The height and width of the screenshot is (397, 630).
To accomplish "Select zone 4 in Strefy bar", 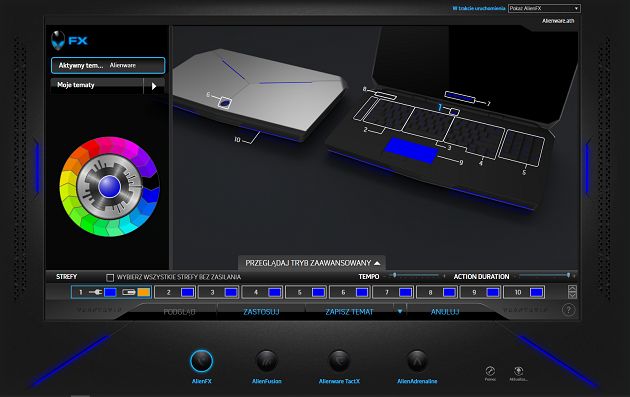I will (x=262, y=292).
